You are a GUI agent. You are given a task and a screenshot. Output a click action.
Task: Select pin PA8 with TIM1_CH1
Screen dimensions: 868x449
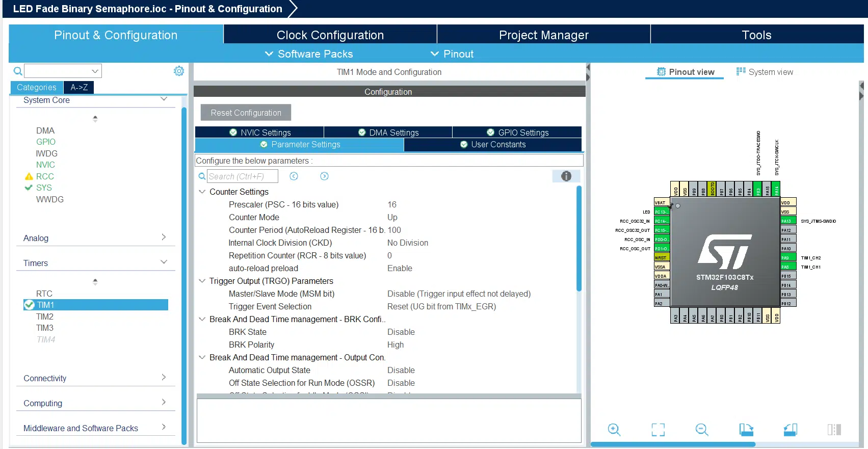click(x=788, y=267)
